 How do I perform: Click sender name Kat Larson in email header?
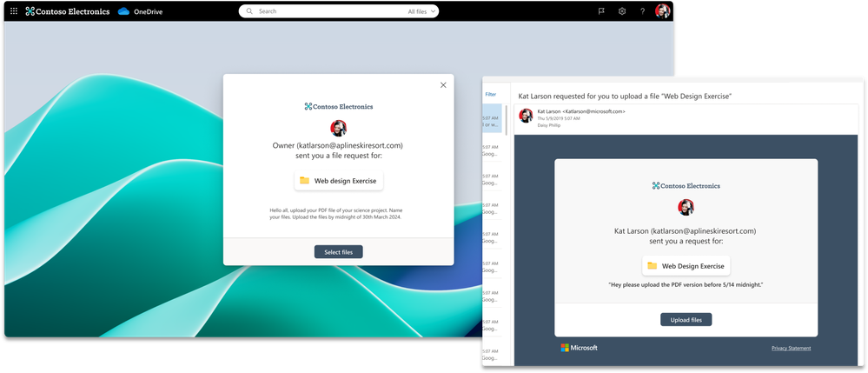coord(548,111)
